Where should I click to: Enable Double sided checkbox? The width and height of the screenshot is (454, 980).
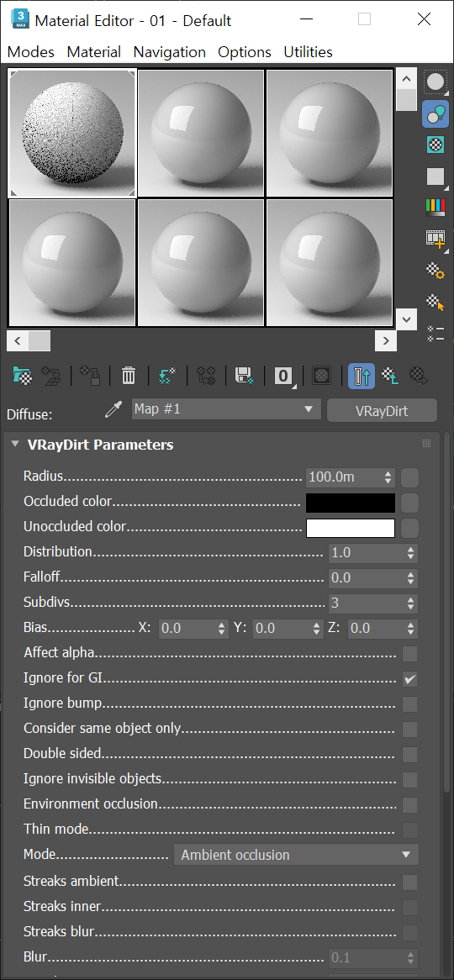(409, 755)
